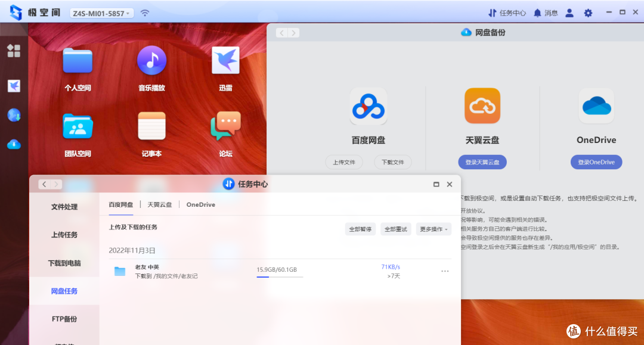
Task: Maximize the 任务中心 window
Action: pyautogui.click(x=436, y=184)
